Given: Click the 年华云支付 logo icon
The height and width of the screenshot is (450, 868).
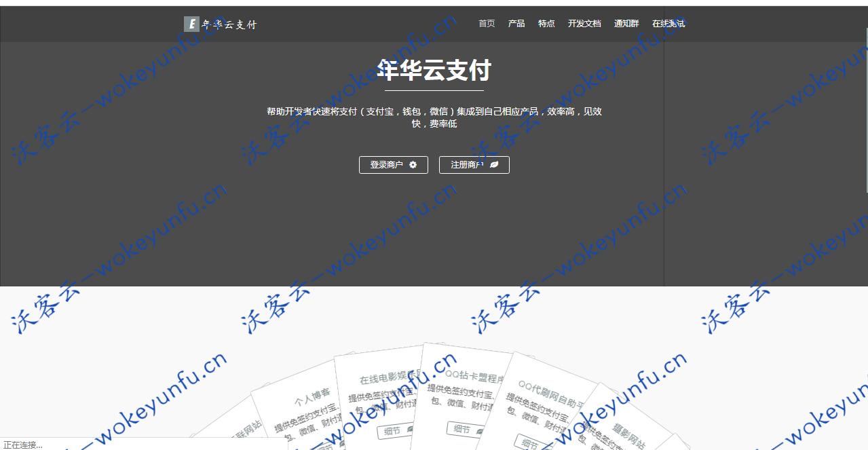Looking at the screenshot, I should point(191,24).
